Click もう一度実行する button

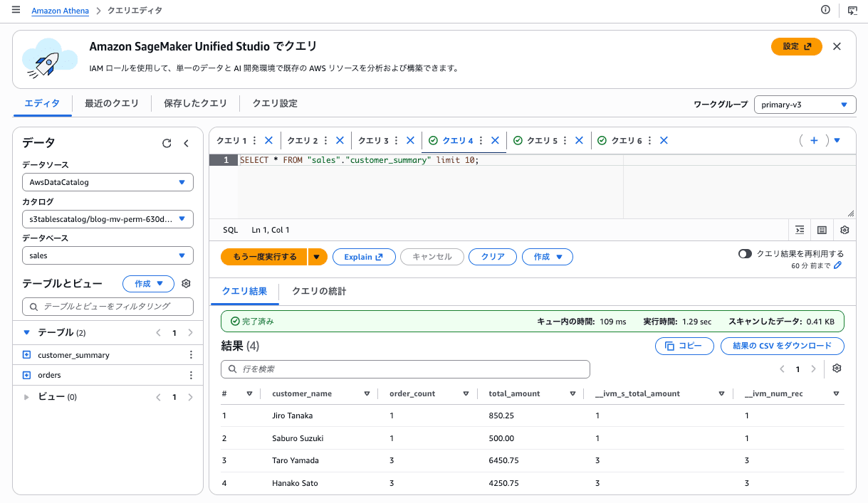coord(264,257)
